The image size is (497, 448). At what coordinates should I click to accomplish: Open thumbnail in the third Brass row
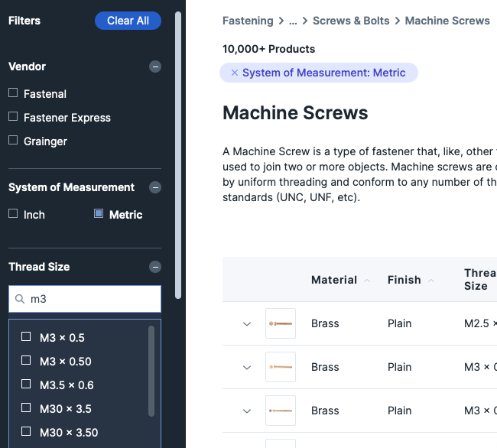pos(281,411)
